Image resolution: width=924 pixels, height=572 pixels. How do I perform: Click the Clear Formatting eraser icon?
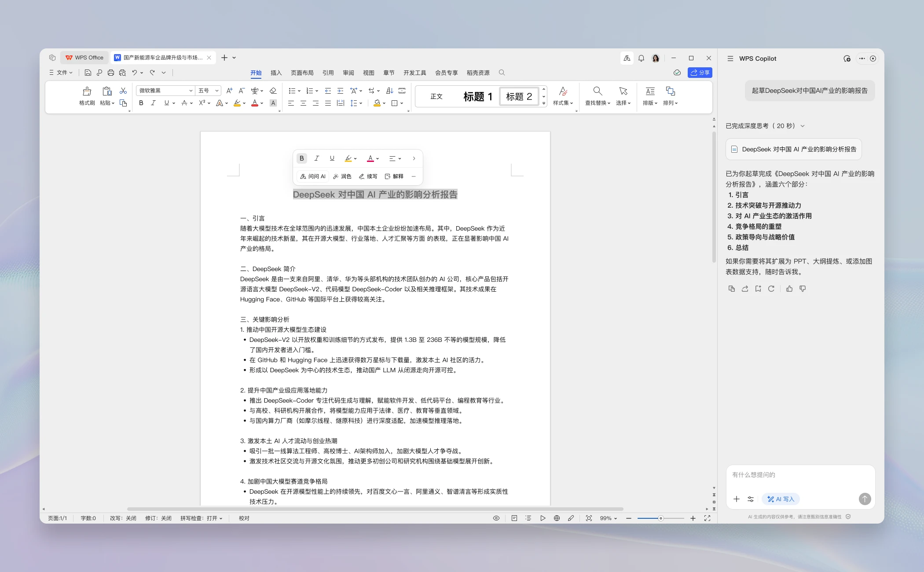point(273,91)
